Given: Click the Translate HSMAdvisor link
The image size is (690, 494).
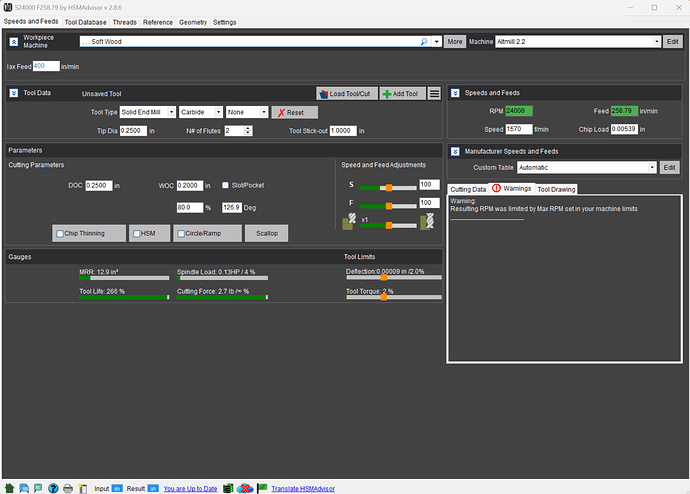Looking at the screenshot, I should [303, 488].
